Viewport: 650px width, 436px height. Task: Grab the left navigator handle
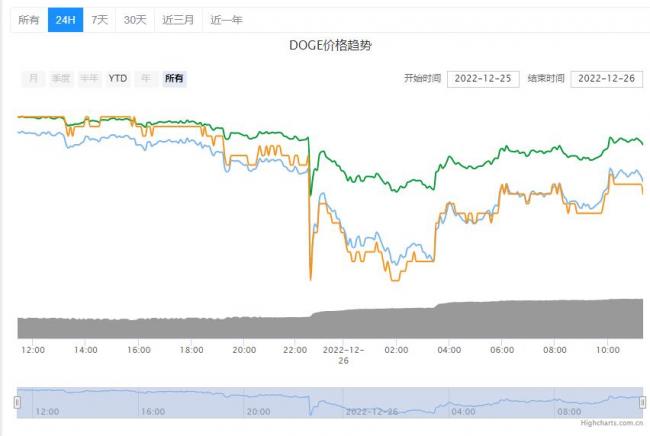click(17, 402)
